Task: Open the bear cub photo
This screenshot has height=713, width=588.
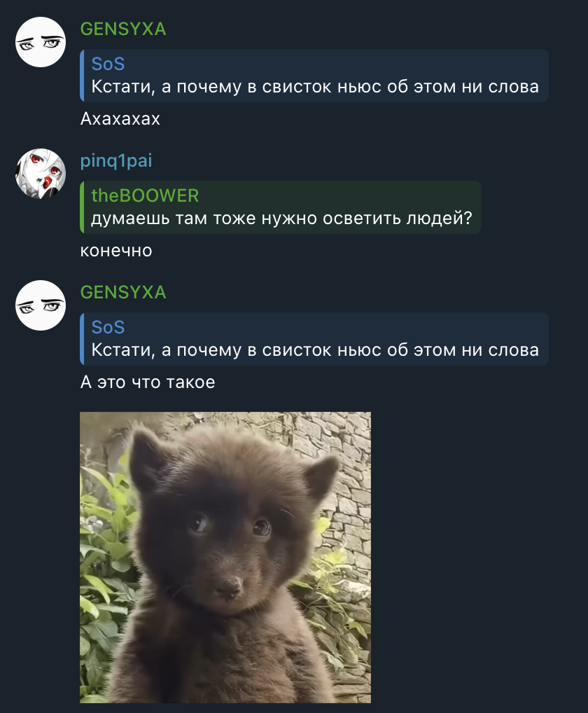Action: pos(225,558)
